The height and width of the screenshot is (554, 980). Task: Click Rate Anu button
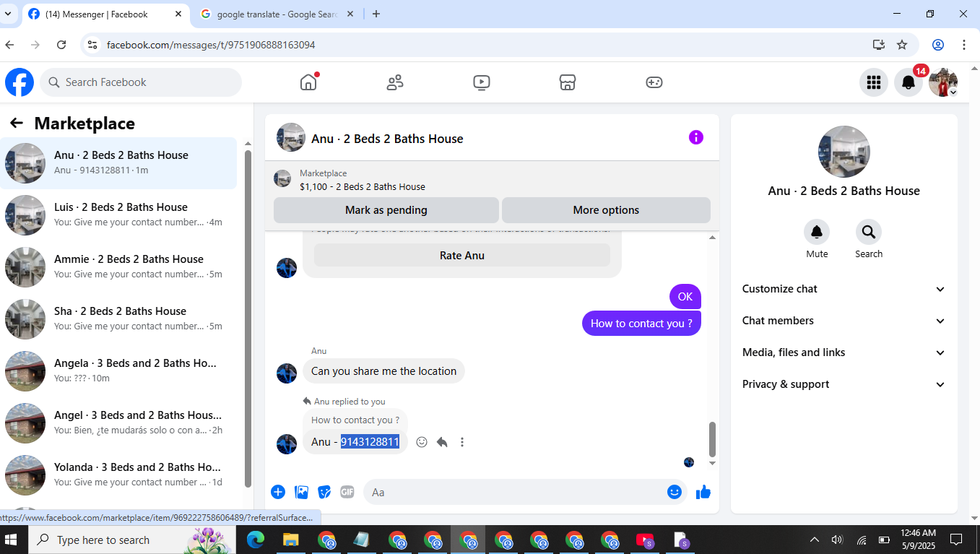(462, 255)
